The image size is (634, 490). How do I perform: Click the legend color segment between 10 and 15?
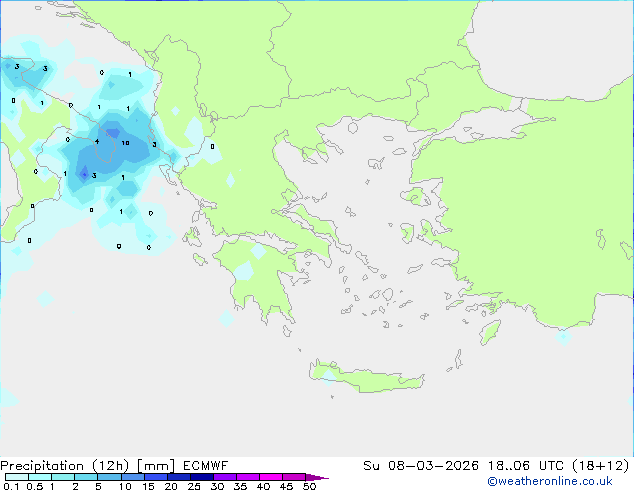[133, 477]
